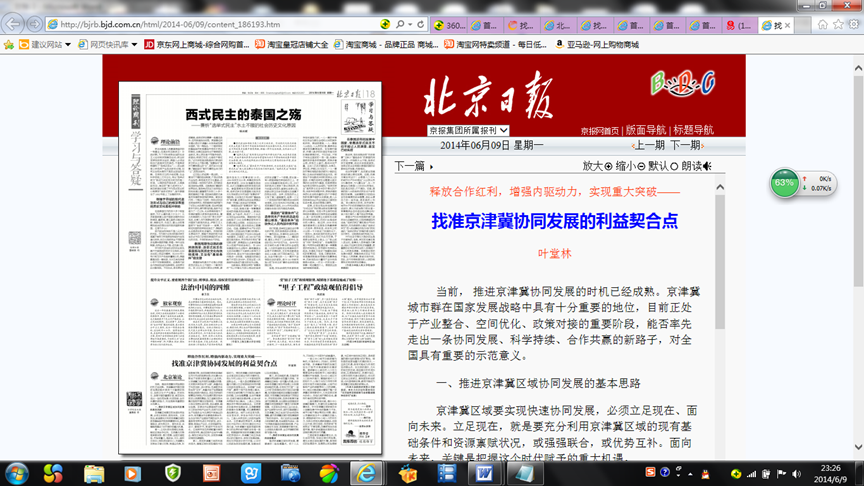Expand the 网页快讯库 favorites dropdown
The image size is (864, 486).
135,45
